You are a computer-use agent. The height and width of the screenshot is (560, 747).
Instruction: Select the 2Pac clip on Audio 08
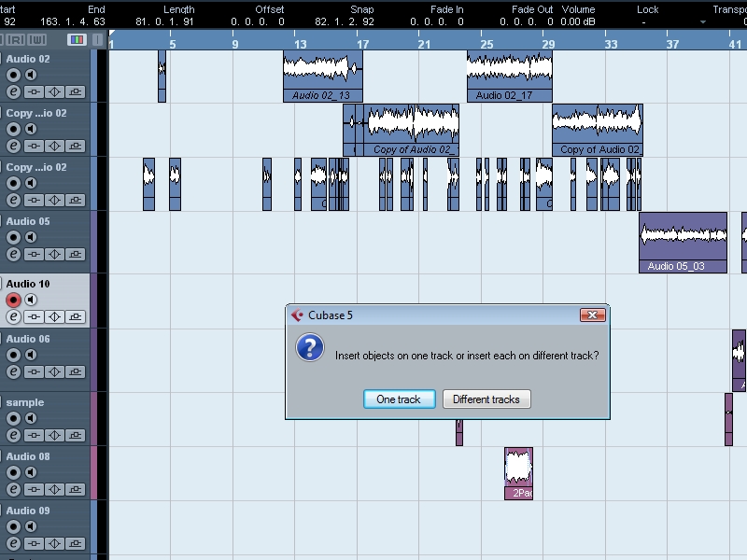click(519, 474)
